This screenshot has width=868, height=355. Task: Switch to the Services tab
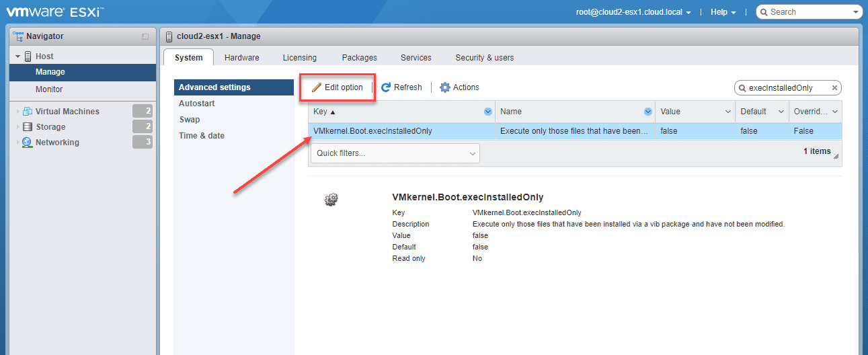(x=416, y=58)
